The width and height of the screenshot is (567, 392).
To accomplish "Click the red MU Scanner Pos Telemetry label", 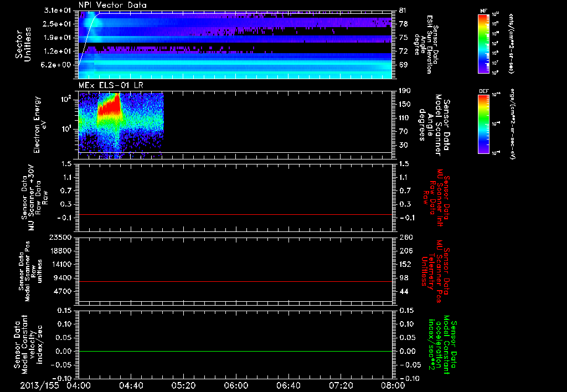I will (x=436, y=271).
